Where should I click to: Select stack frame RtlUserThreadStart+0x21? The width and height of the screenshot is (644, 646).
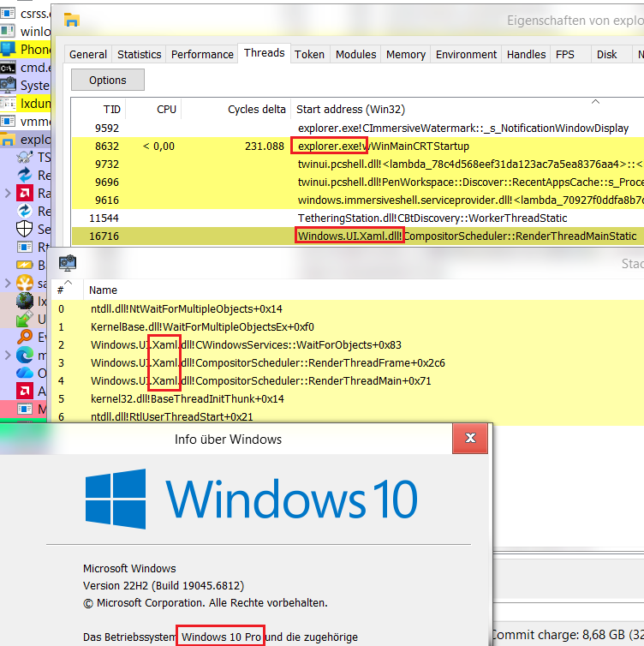pyautogui.click(x=348, y=416)
